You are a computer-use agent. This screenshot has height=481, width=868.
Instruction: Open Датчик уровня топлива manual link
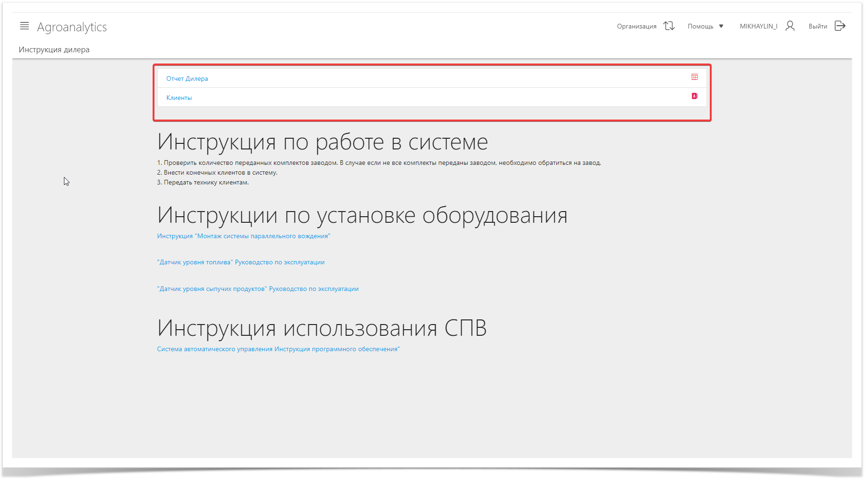(x=241, y=262)
